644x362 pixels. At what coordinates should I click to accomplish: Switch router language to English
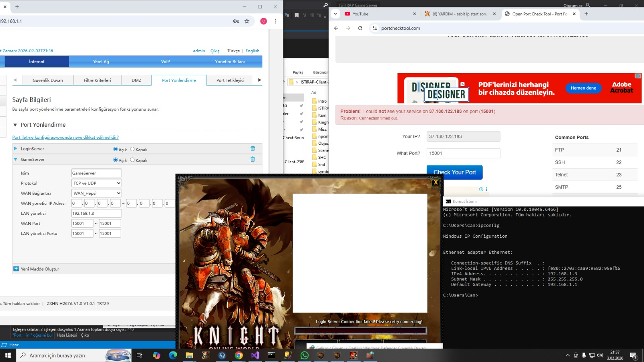coord(252,51)
